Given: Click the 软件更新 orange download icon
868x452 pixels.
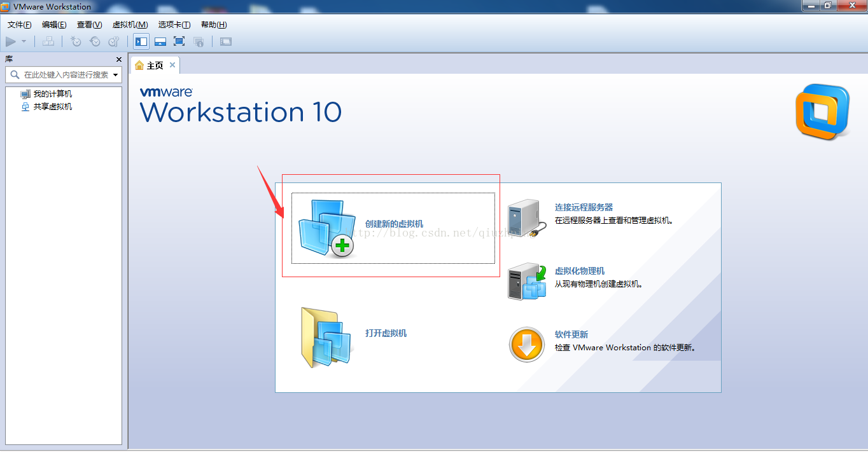Looking at the screenshot, I should 527,345.
